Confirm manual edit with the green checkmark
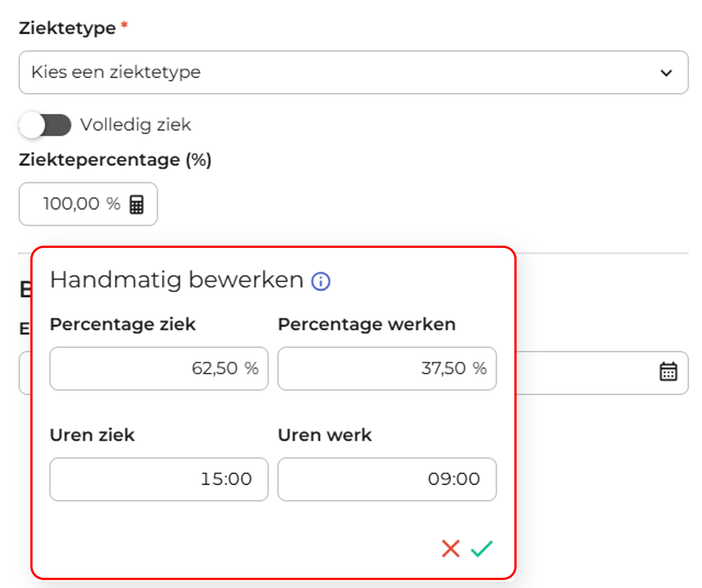This screenshot has width=702, height=588. tap(482, 548)
